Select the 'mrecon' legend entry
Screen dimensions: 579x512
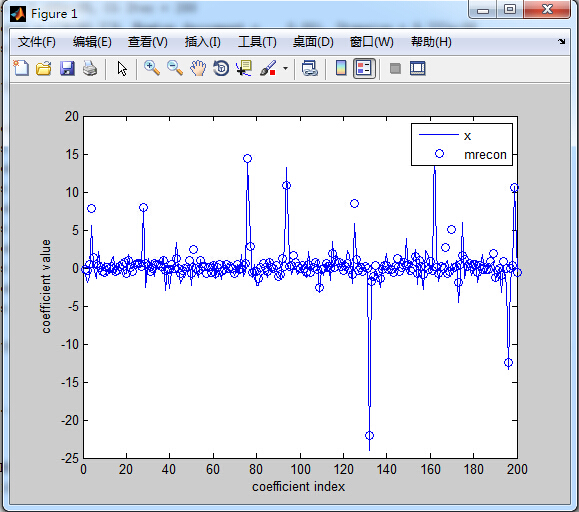point(485,155)
